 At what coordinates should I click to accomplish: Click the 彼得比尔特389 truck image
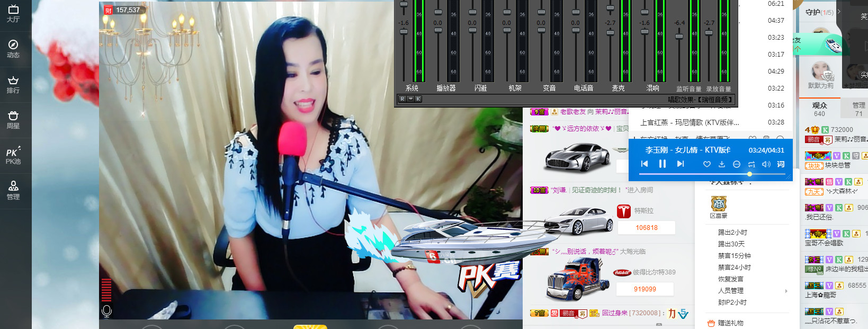pos(578,280)
